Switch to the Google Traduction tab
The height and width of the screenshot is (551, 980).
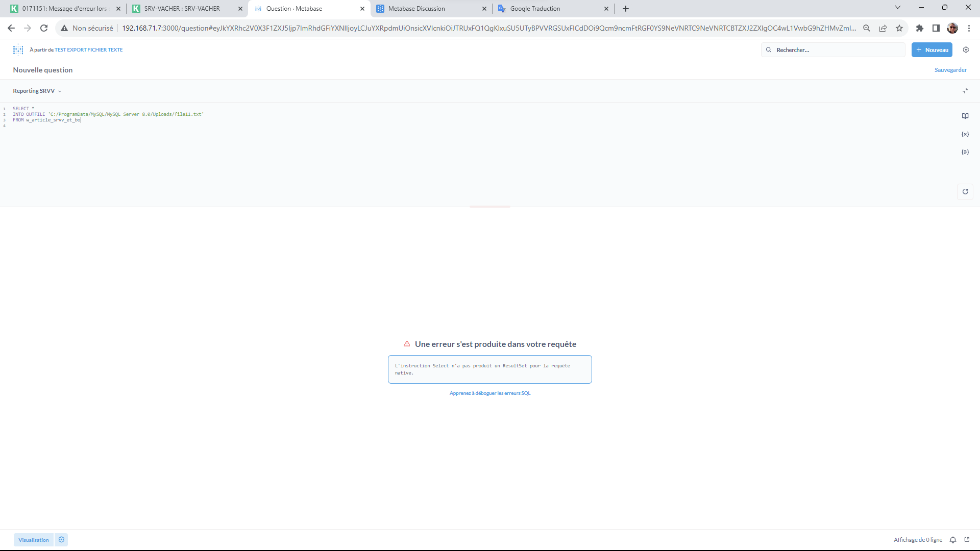pyautogui.click(x=535, y=9)
